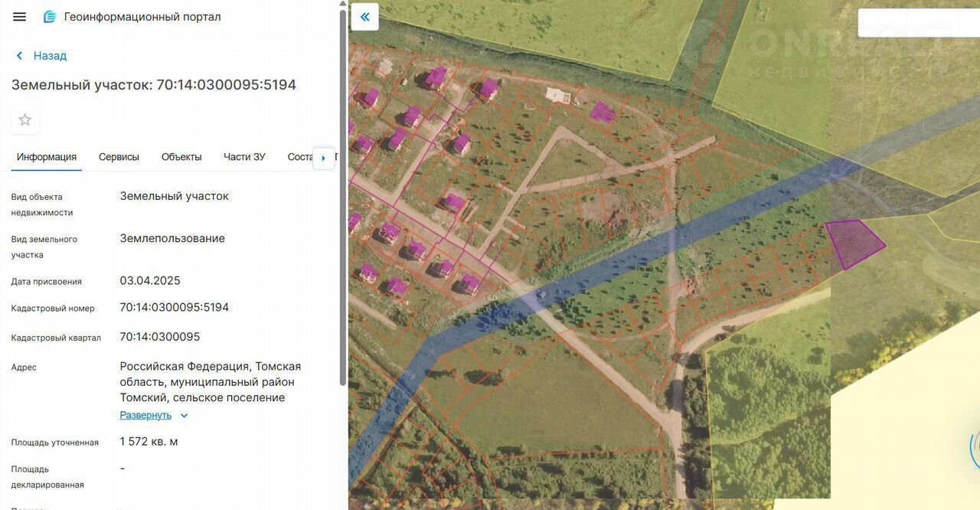Screen dimensions: 980x510
Task: Select the highlighted purple parcel on map
Action: (855, 243)
